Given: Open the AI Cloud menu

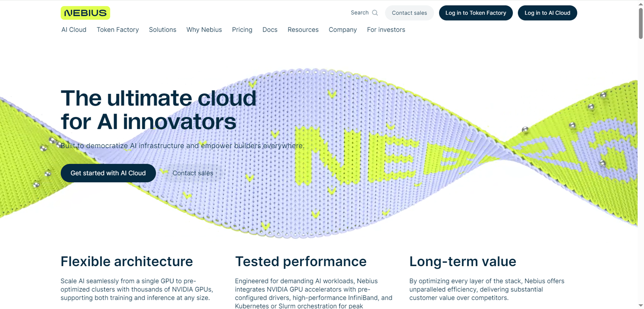Looking at the screenshot, I should (x=74, y=30).
